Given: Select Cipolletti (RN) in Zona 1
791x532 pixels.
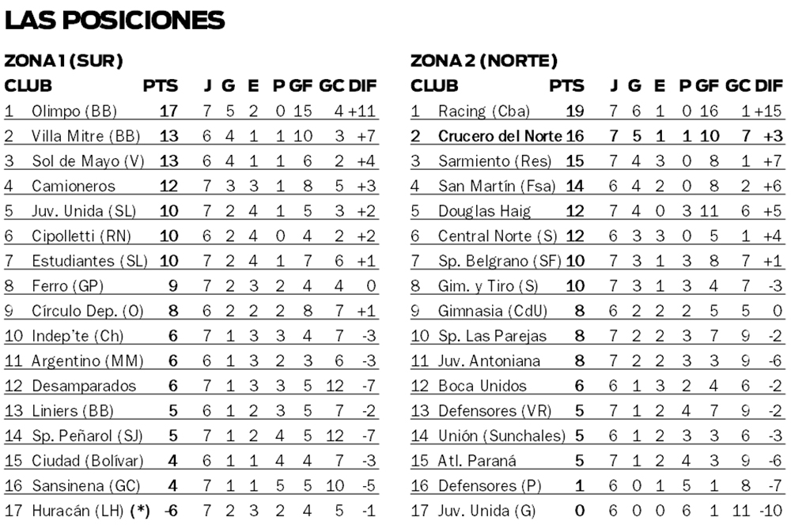Looking at the screenshot, I should coord(81,236).
